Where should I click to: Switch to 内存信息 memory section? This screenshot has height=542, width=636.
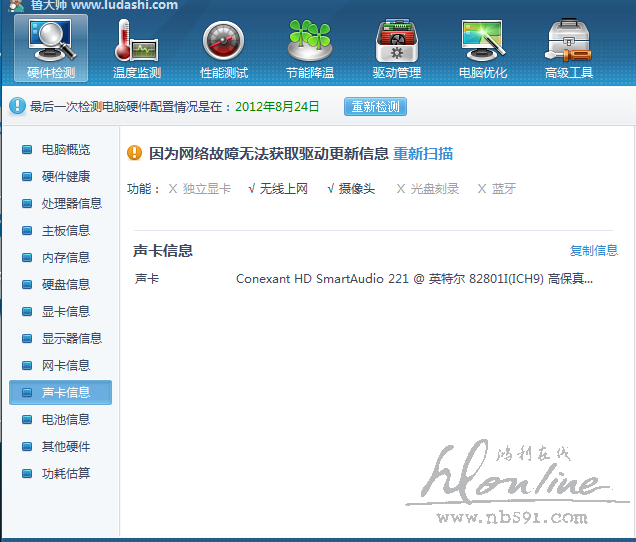point(65,258)
